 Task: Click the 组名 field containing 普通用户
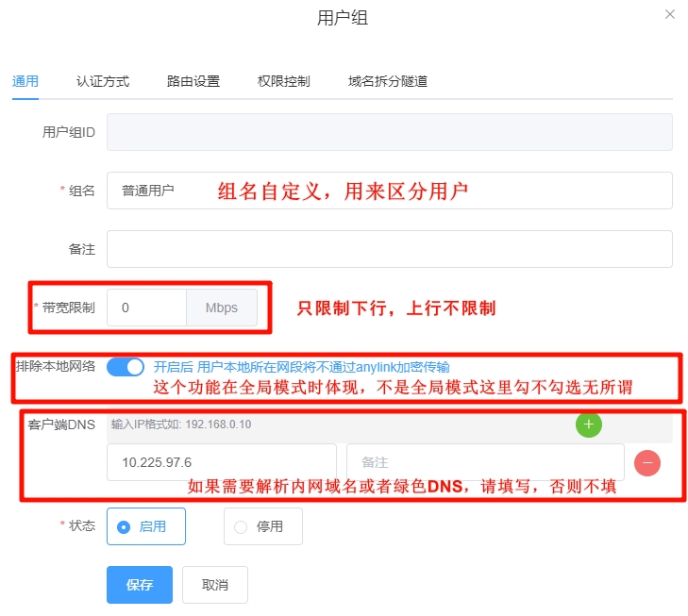[390, 191]
